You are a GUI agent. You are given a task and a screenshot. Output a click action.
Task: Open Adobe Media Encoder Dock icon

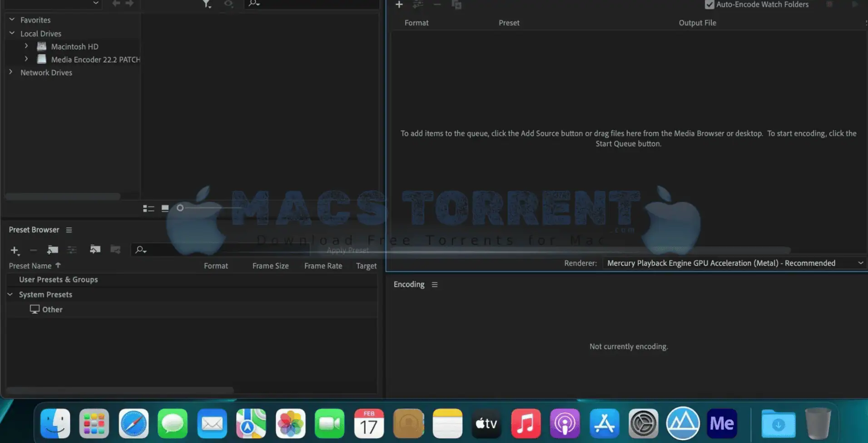click(722, 423)
